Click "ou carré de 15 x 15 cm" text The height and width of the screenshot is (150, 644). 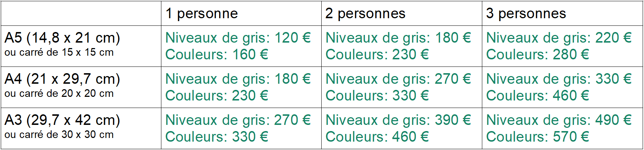(59, 52)
